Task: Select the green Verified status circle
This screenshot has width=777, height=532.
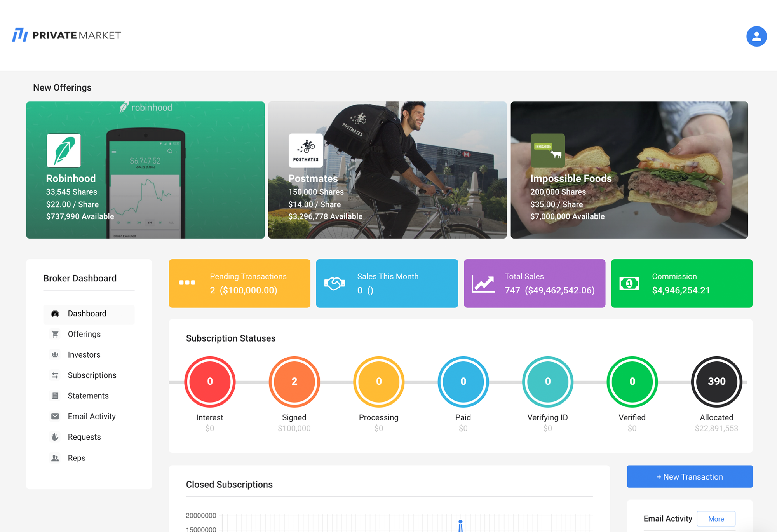Action: pyautogui.click(x=632, y=382)
